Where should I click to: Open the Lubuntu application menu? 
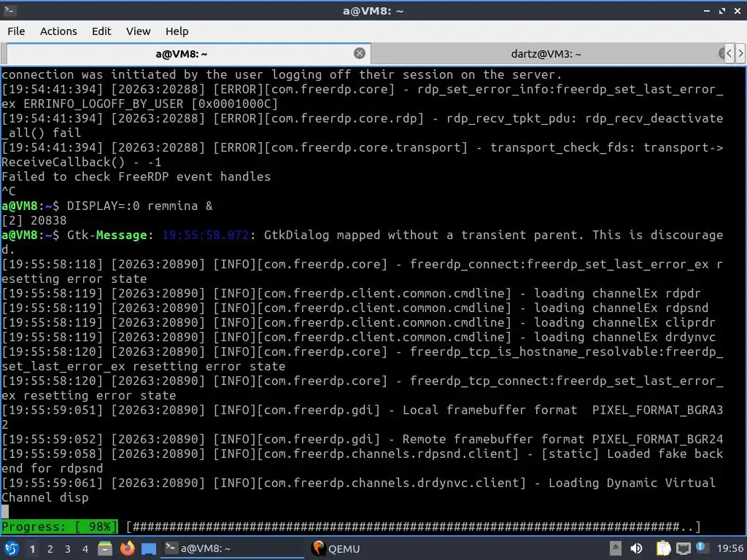[x=12, y=548]
